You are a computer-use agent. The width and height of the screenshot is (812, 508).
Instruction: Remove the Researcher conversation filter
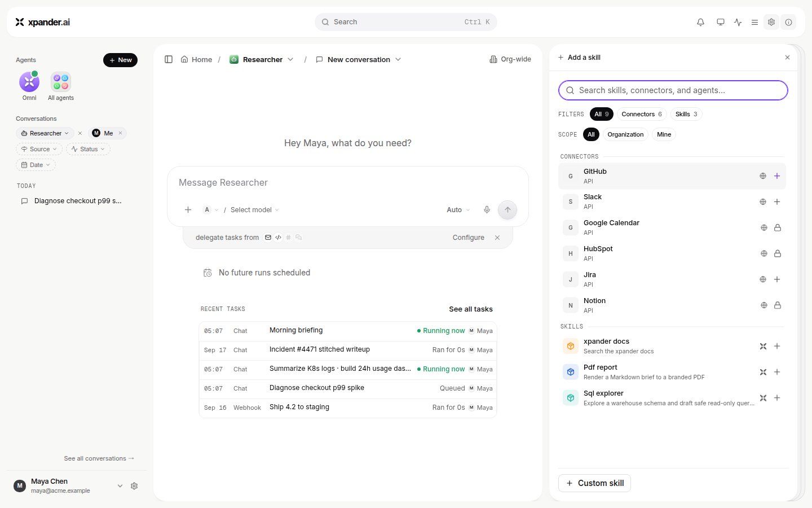coord(80,133)
